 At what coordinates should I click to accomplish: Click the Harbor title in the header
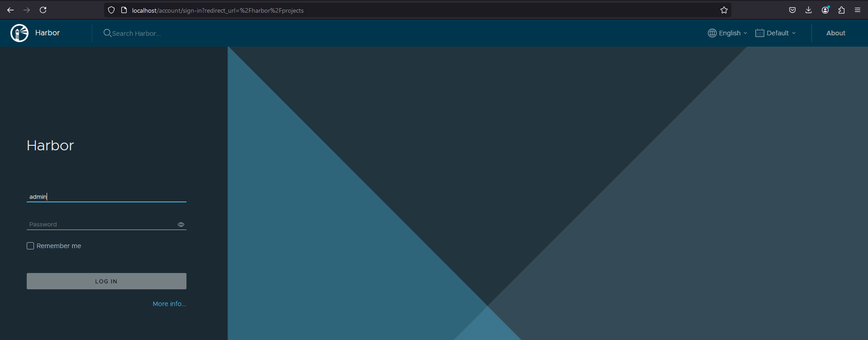click(48, 33)
